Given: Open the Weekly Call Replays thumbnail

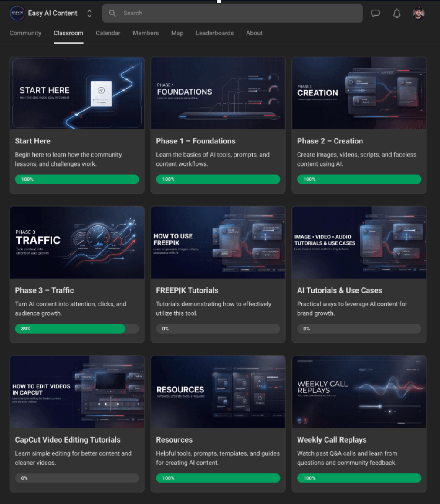Looking at the screenshot, I should tap(359, 392).
